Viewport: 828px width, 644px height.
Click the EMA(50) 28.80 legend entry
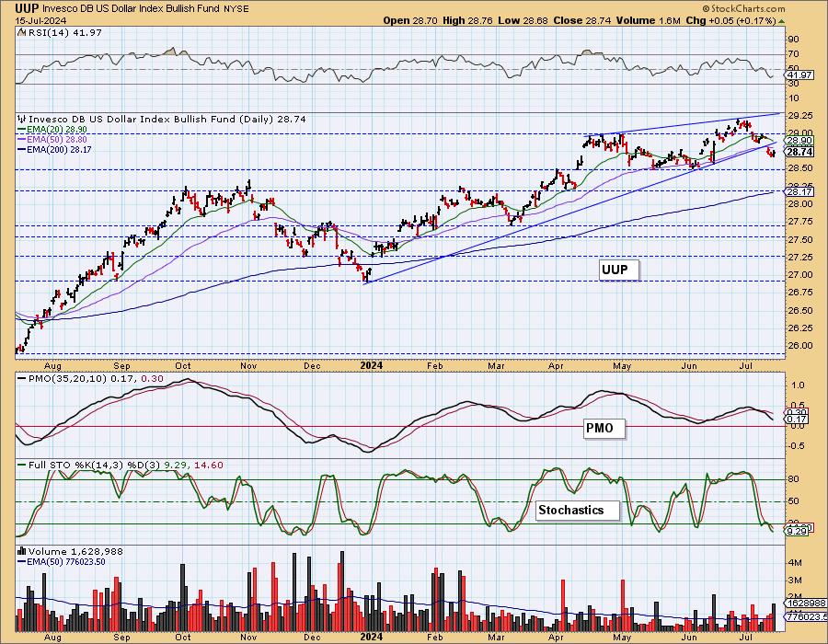click(56, 139)
